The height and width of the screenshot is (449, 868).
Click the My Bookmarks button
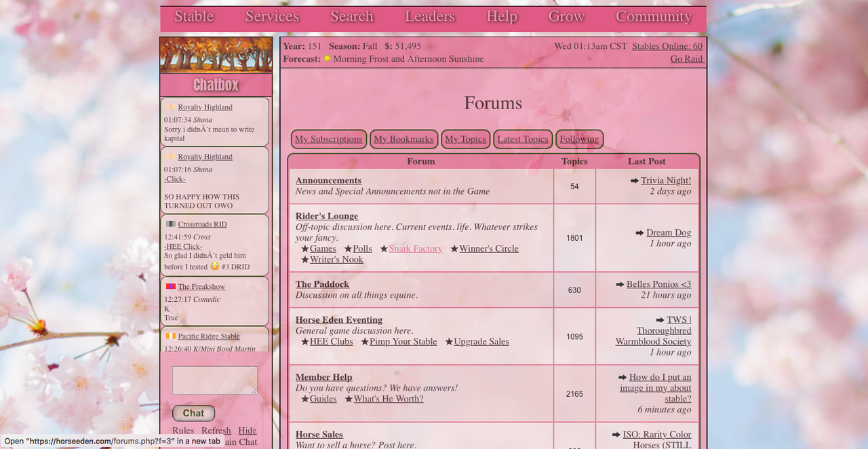(403, 139)
